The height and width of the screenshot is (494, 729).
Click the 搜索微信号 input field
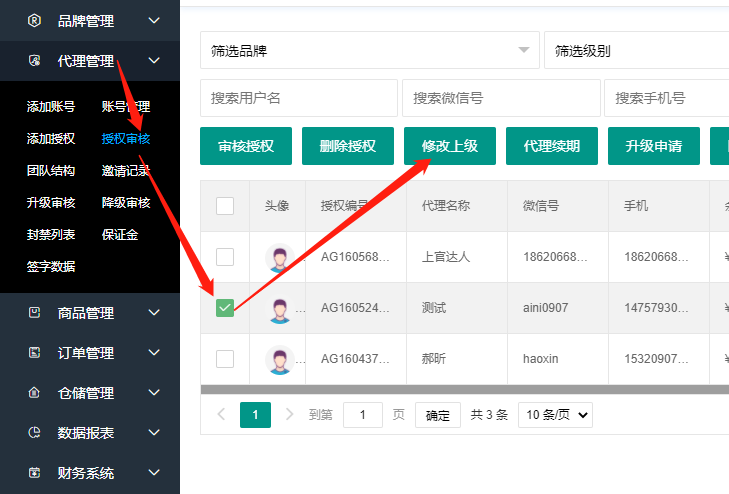click(x=500, y=98)
